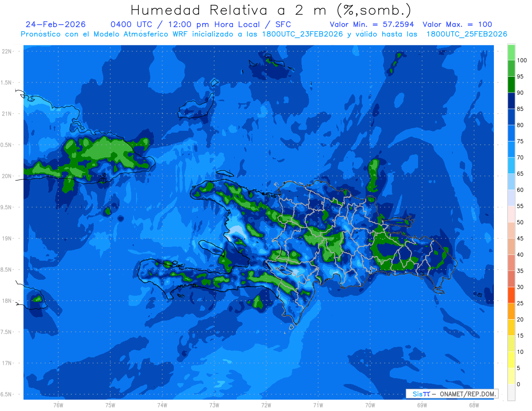Choose the 15–20 golden yellow swatch
Viewport: 532px width, 411px height.
[x=511, y=328]
